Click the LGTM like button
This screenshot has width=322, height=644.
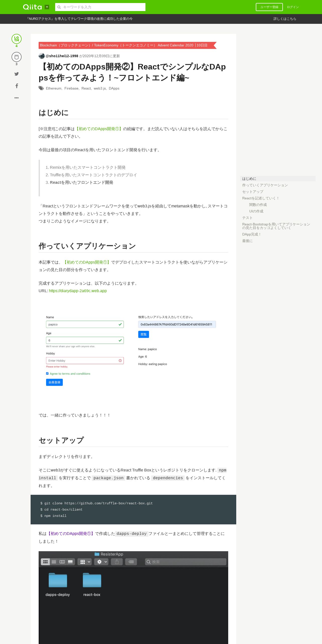tap(17, 39)
